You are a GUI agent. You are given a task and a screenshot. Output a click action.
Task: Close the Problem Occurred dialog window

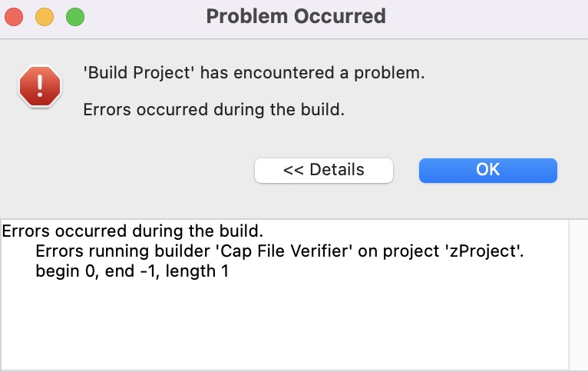[16, 15]
